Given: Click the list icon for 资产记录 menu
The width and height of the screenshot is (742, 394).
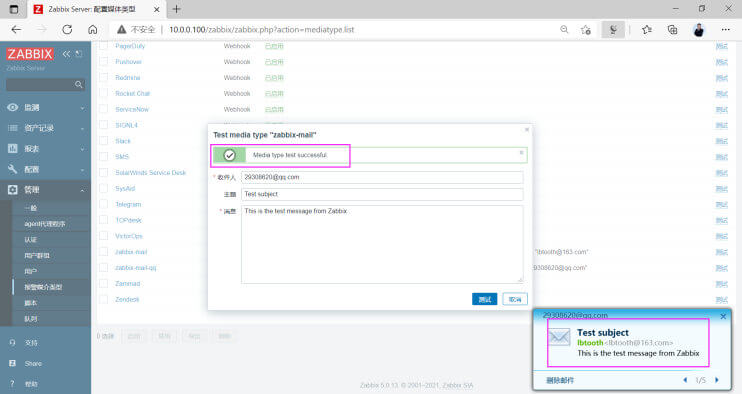Looking at the screenshot, I should coord(13,128).
